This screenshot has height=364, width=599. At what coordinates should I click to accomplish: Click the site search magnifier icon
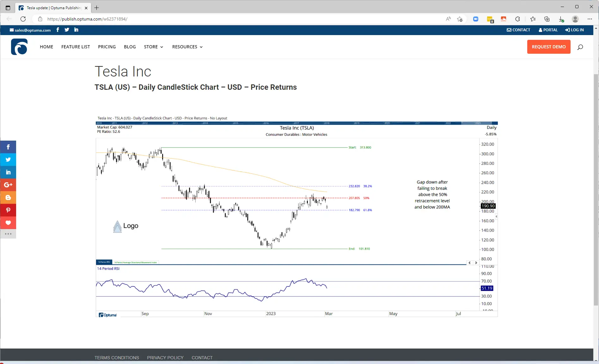580,47
